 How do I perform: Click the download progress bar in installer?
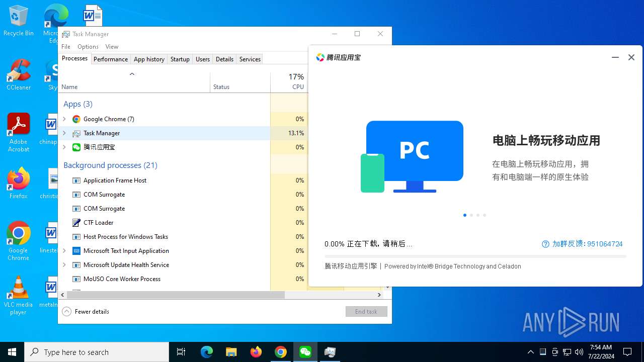[x=475, y=256]
